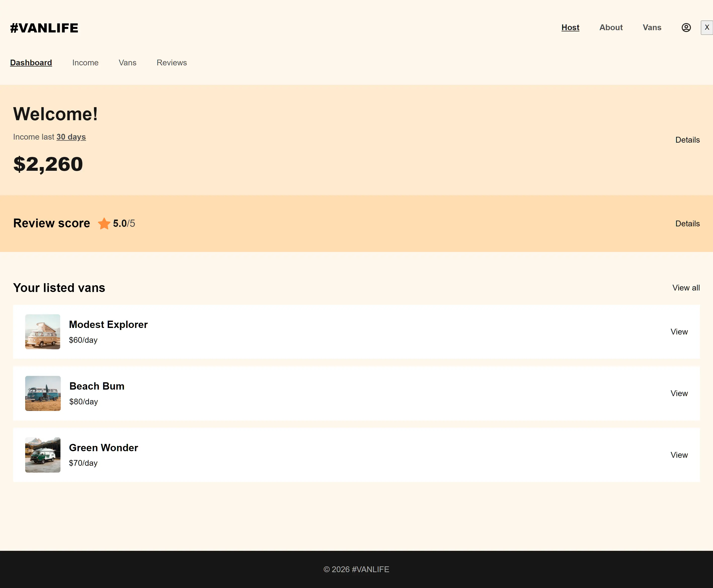Click the $2,260 income amount
The image size is (713, 588).
click(x=48, y=164)
